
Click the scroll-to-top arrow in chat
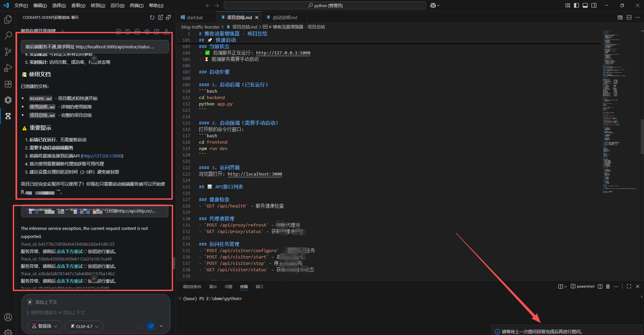[94, 59]
